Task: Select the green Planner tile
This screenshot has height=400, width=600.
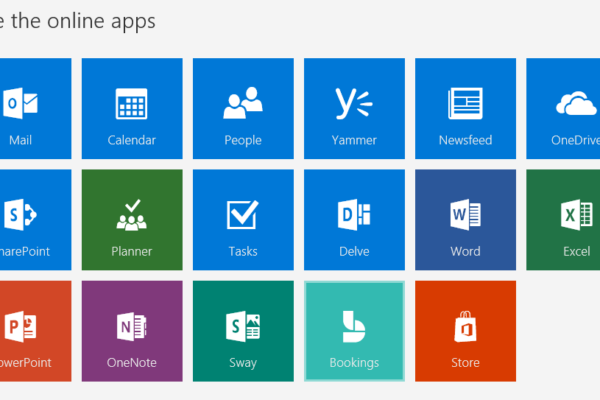Action: click(132, 220)
